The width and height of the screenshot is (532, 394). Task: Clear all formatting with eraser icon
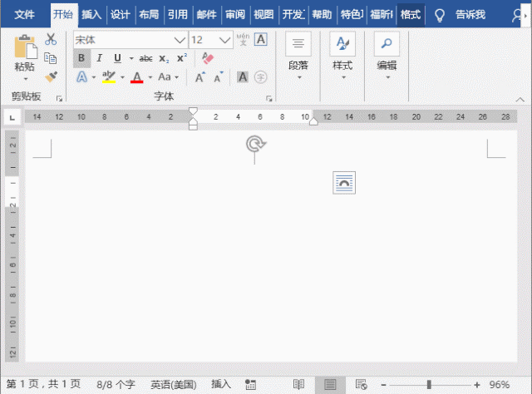click(207, 58)
